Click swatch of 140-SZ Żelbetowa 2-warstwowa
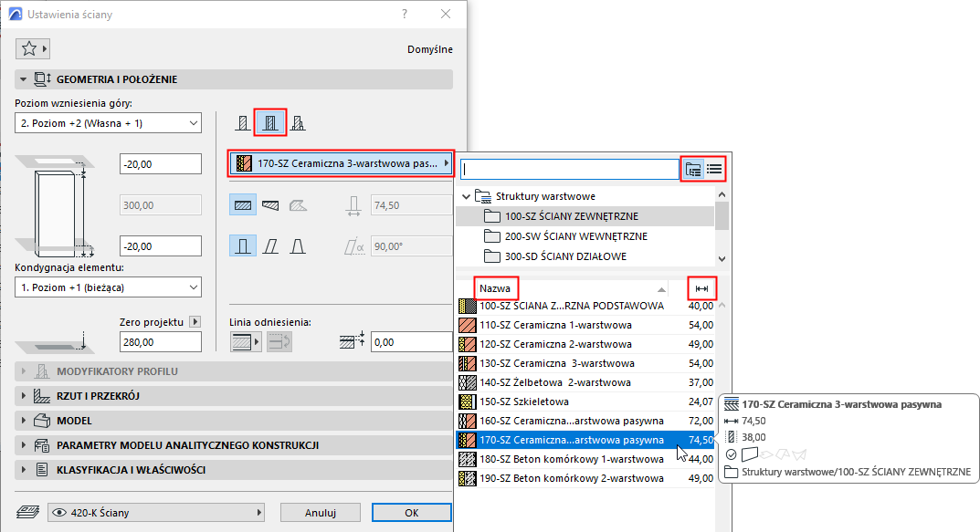Viewport: 980px width, 532px height. [467, 382]
